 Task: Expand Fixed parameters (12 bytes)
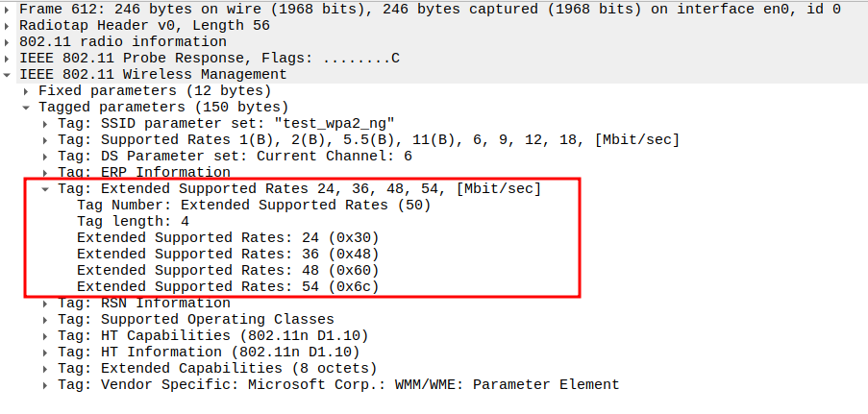(28, 90)
